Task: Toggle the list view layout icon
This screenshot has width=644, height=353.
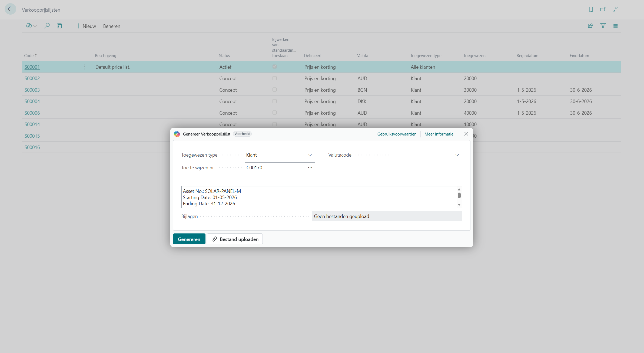Action: pyautogui.click(x=615, y=26)
